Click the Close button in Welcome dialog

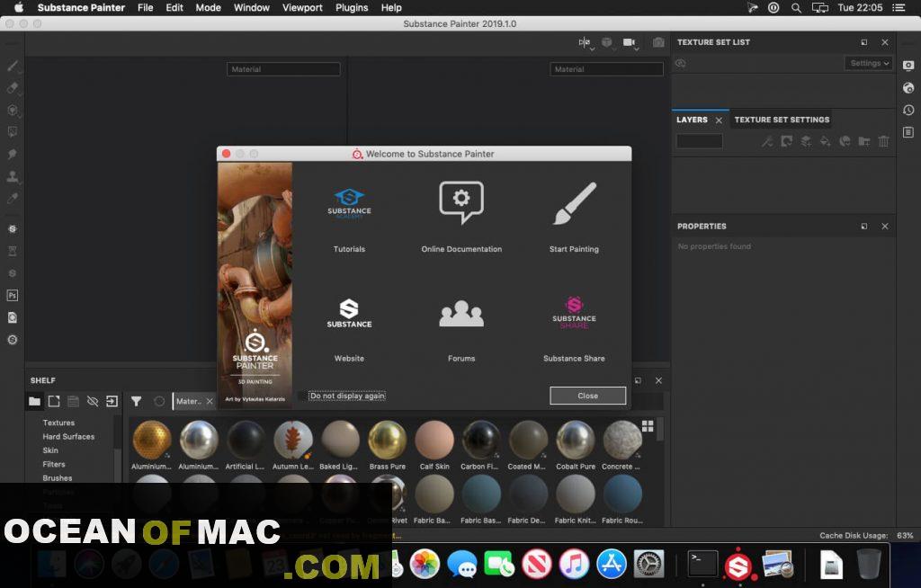click(588, 396)
